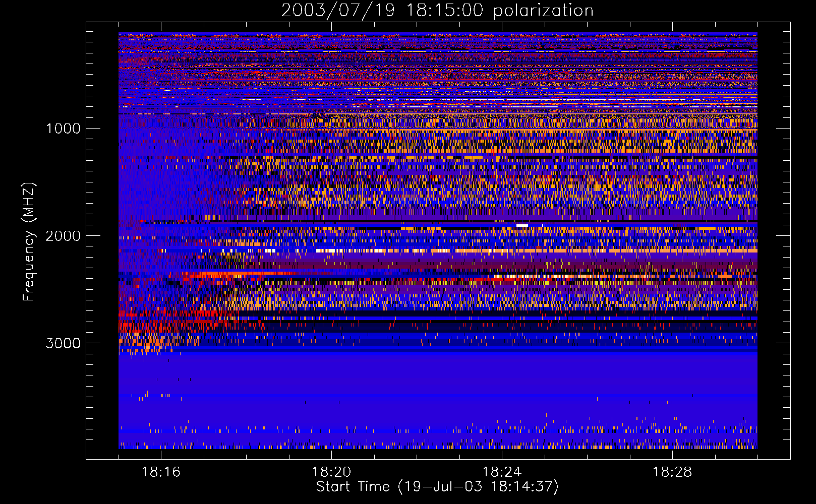Viewport: 816px width, 504px height.
Task: Click the 18:28 time tick label
Action: [x=672, y=472]
